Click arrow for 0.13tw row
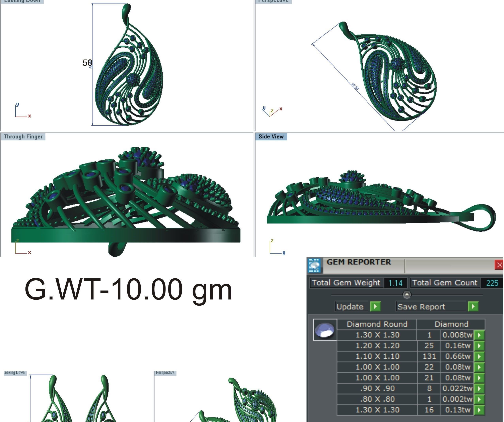 click(479, 410)
